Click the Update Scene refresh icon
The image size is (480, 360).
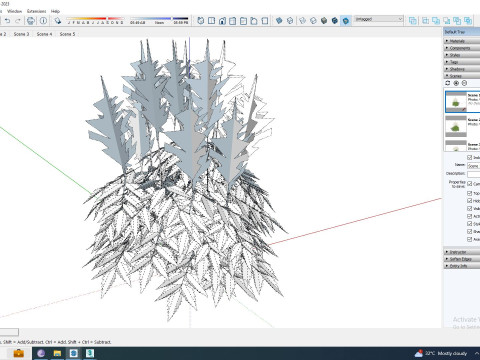point(448,83)
